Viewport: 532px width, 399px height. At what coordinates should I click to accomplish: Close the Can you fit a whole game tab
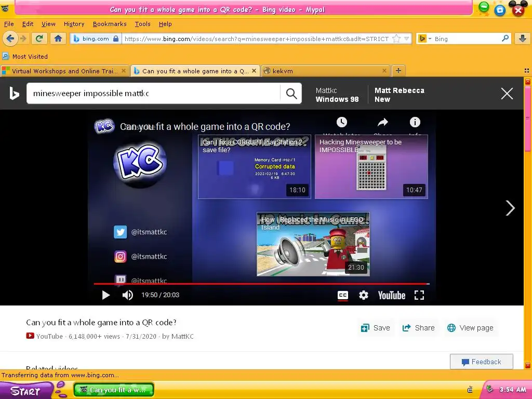tap(254, 71)
